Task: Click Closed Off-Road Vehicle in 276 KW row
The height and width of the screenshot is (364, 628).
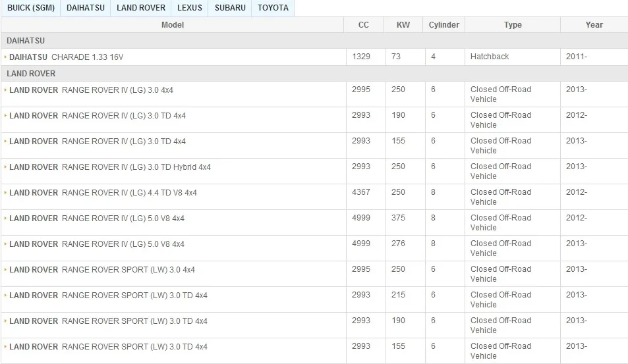Action: coord(501,248)
